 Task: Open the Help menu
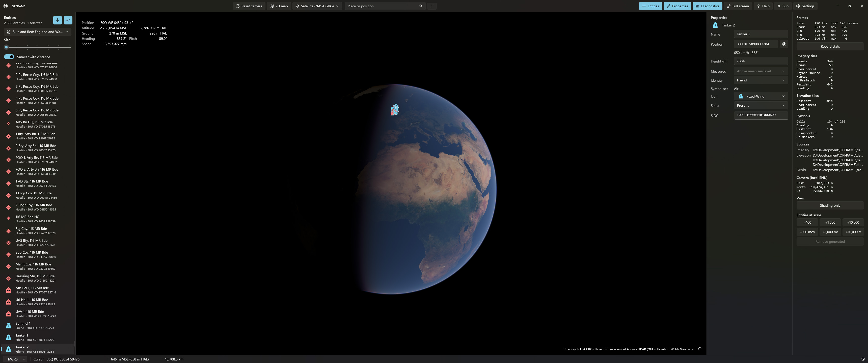pyautogui.click(x=763, y=6)
